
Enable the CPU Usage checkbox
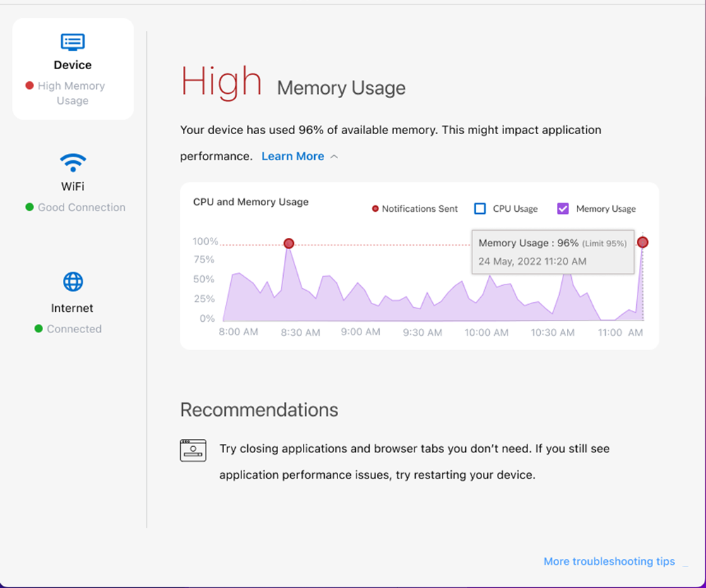480,208
